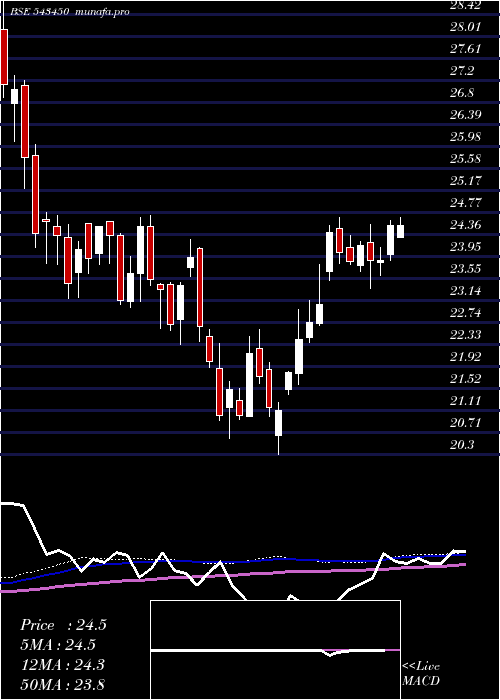
Task: Click the first tall red candlestick at far left
Action: coord(4,57)
